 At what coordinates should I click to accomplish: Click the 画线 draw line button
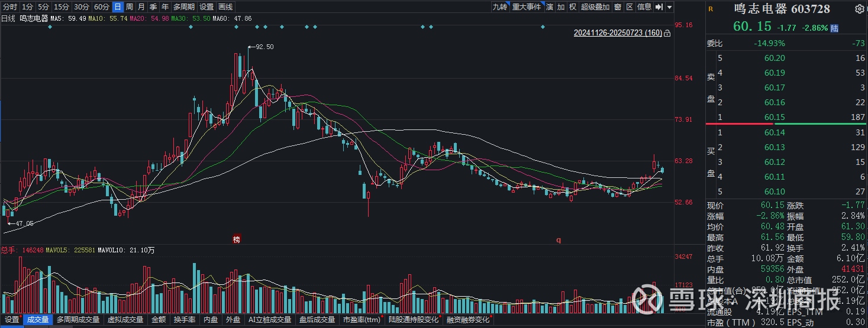pyautogui.click(x=225, y=7)
